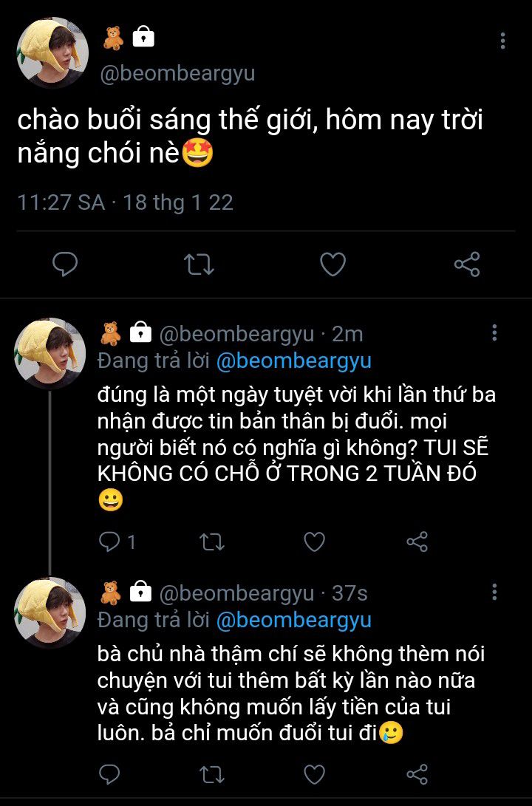Share the 2m reply tweet

(417, 542)
